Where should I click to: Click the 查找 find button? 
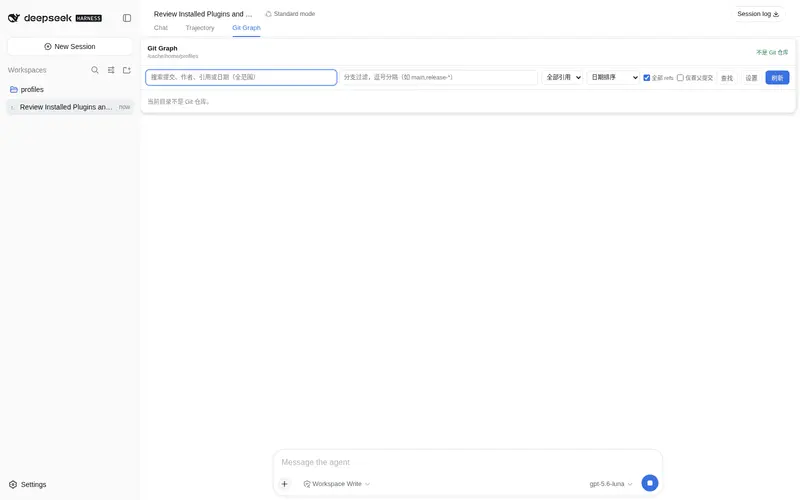[x=727, y=78]
